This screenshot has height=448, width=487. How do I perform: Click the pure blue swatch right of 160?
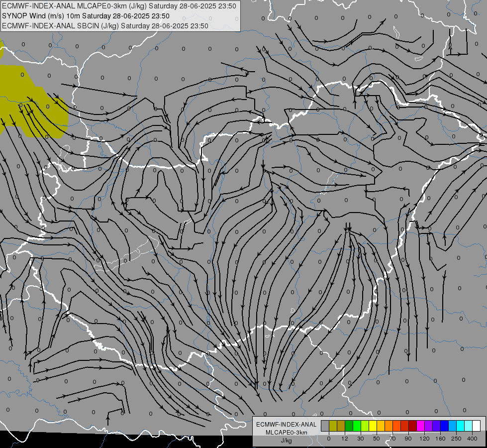tap(444, 426)
